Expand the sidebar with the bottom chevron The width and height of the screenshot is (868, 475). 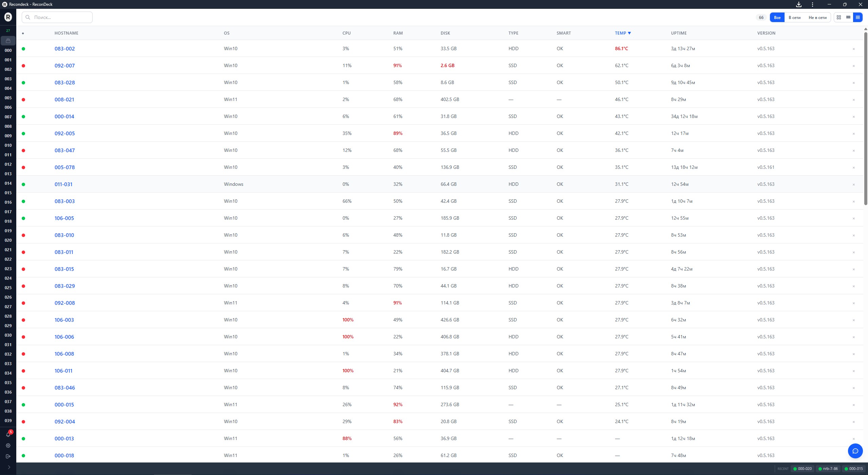(x=9, y=467)
